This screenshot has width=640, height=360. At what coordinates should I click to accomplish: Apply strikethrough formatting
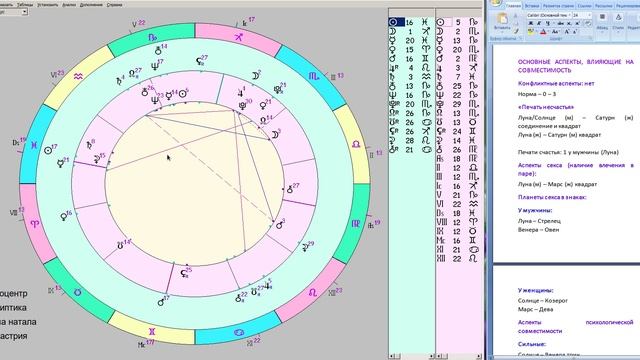click(x=561, y=23)
